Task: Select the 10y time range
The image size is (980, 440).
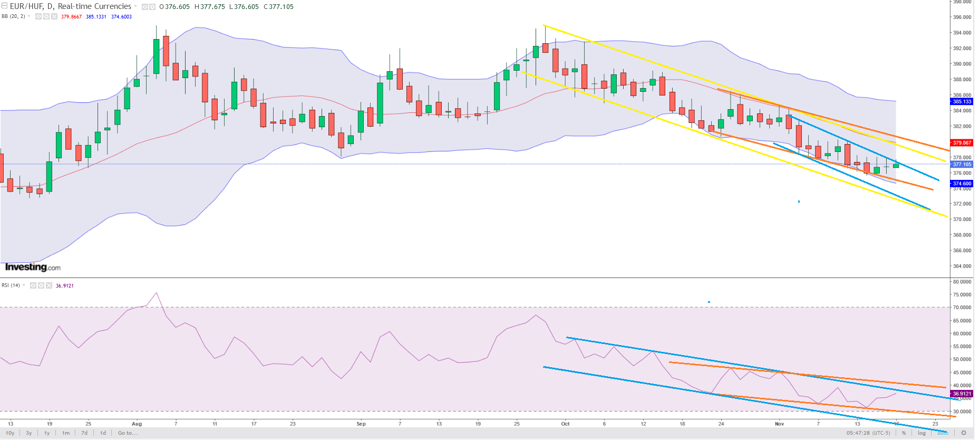Action: point(10,433)
